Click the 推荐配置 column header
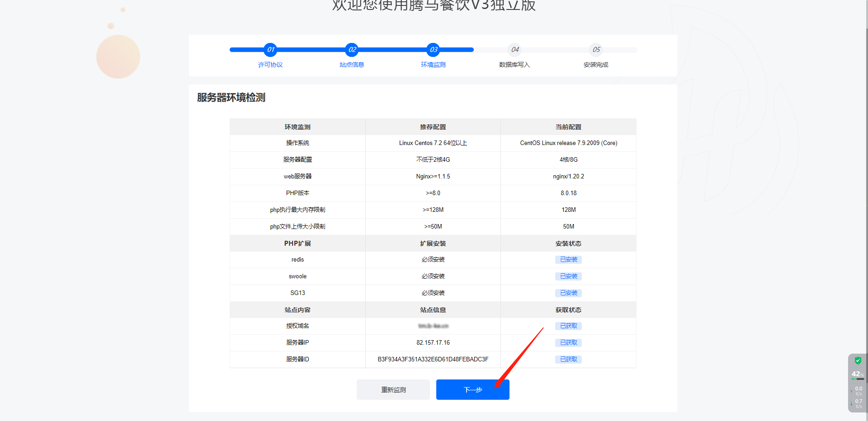 pos(433,127)
